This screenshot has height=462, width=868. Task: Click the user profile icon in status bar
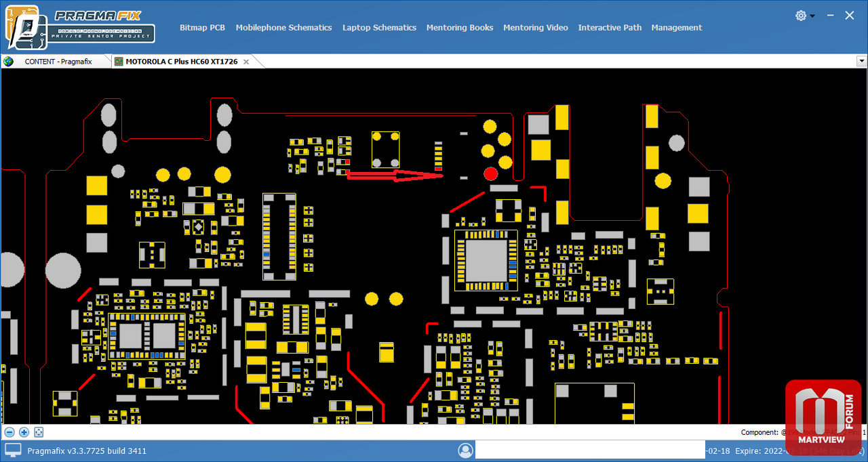coord(465,450)
